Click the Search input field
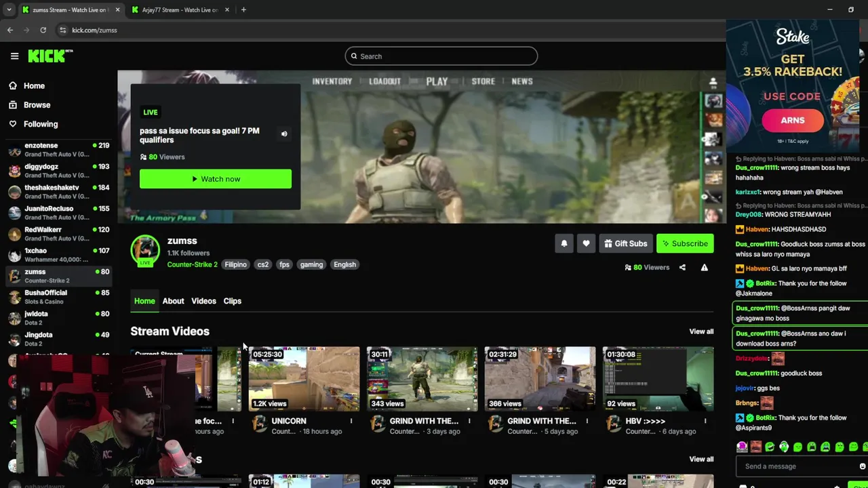The height and width of the screenshot is (488, 868). (441, 56)
